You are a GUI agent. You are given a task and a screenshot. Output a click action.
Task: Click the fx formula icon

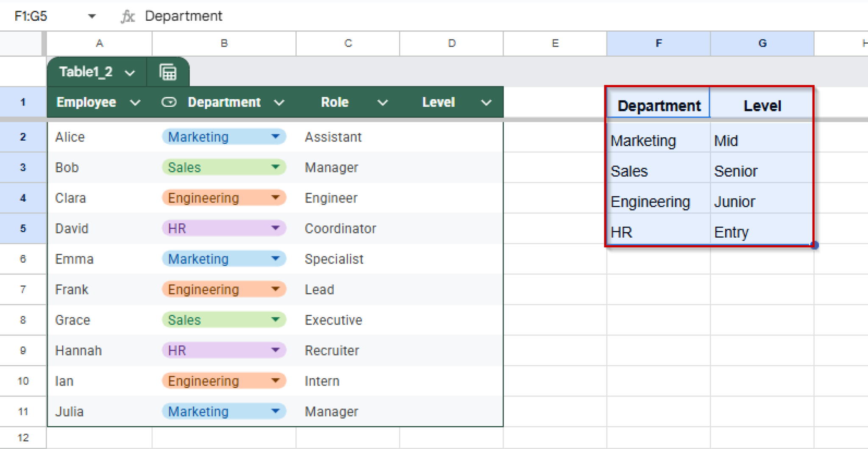click(x=128, y=16)
